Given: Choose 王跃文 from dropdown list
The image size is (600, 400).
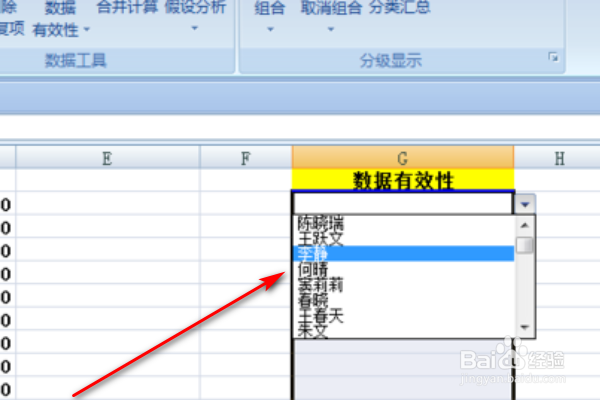Looking at the screenshot, I should coord(403,238).
